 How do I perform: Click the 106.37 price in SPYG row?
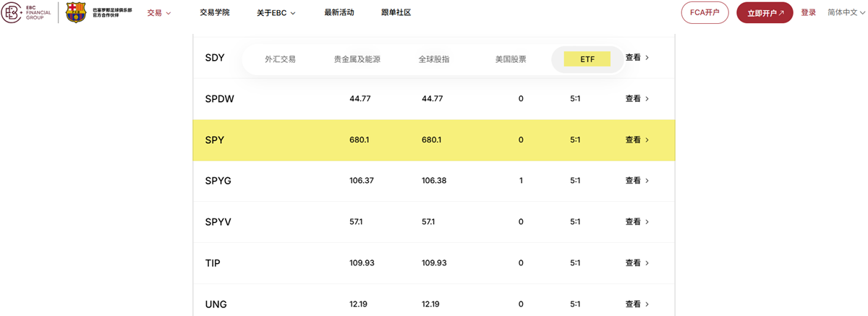(x=362, y=180)
